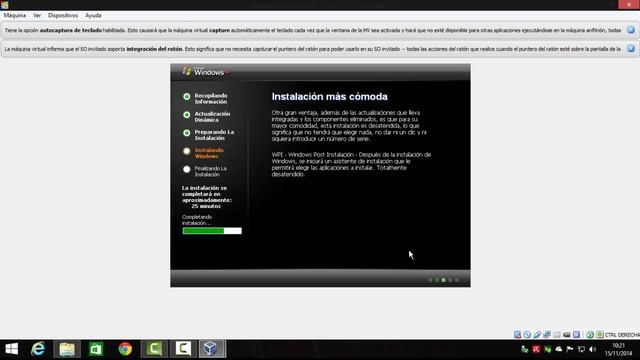
Task: Click the keyboard capture status icon
Action: coord(600,335)
